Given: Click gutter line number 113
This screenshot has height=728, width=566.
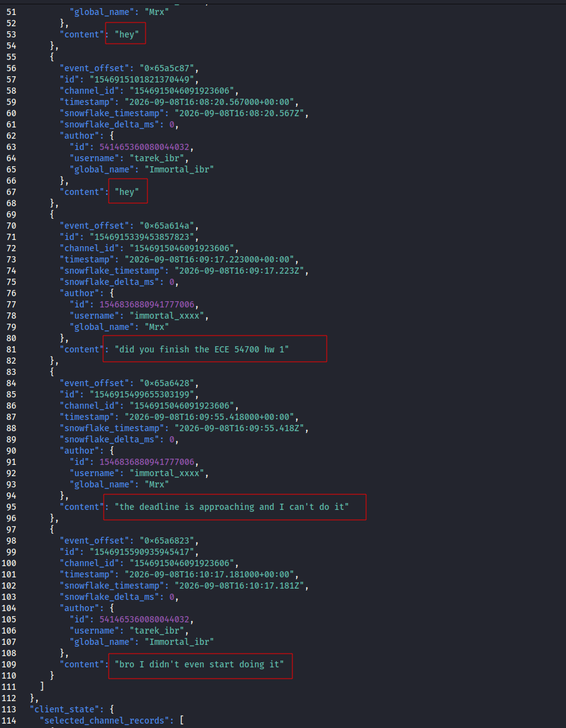Looking at the screenshot, I should click(9, 709).
